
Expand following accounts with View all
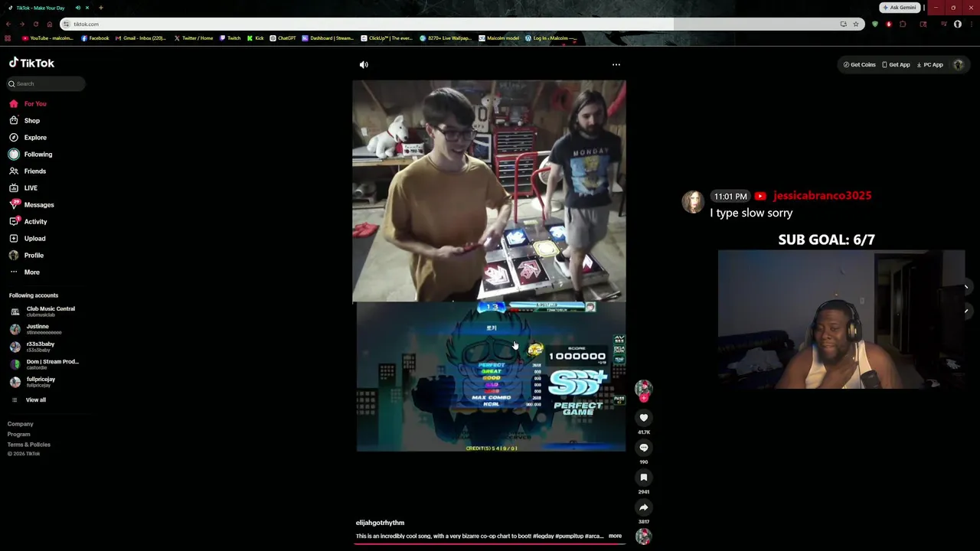(x=28, y=399)
